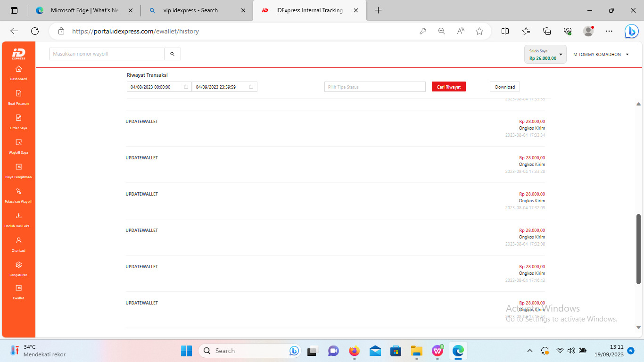This screenshot has height=362, width=644.
Task: Click the transaction list scrollbar thumb
Action: pyautogui.click(x=639, y=249)
